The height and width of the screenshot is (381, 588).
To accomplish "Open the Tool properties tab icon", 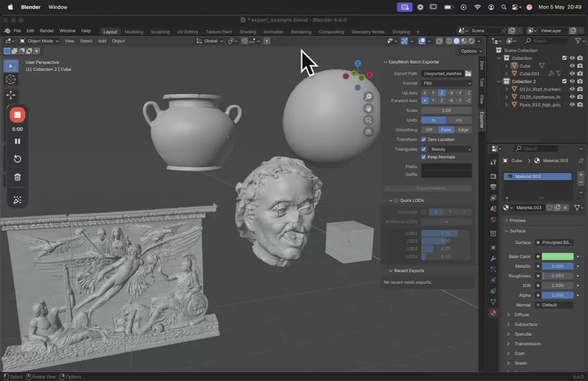I will tap(493, 162).
